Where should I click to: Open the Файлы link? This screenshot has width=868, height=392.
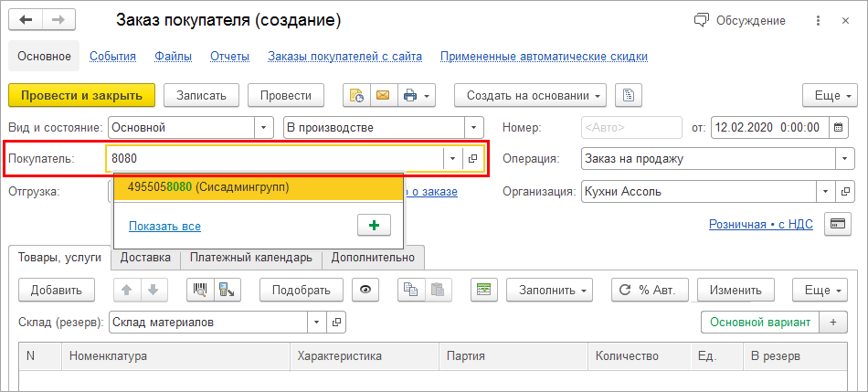coord(173,56)
